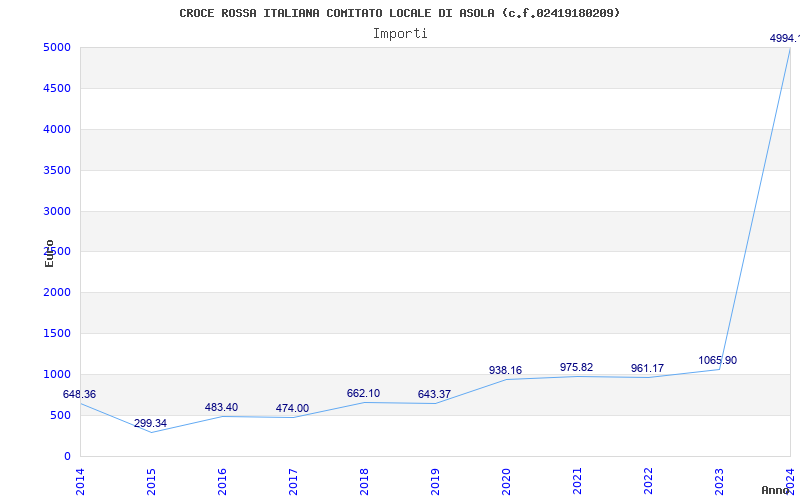Click the 2023 x-axis year label
Screen dimensions: 800x500
point(719,480)
